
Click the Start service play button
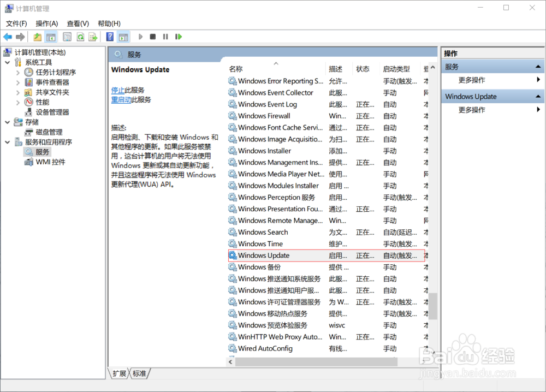(140, 37)
